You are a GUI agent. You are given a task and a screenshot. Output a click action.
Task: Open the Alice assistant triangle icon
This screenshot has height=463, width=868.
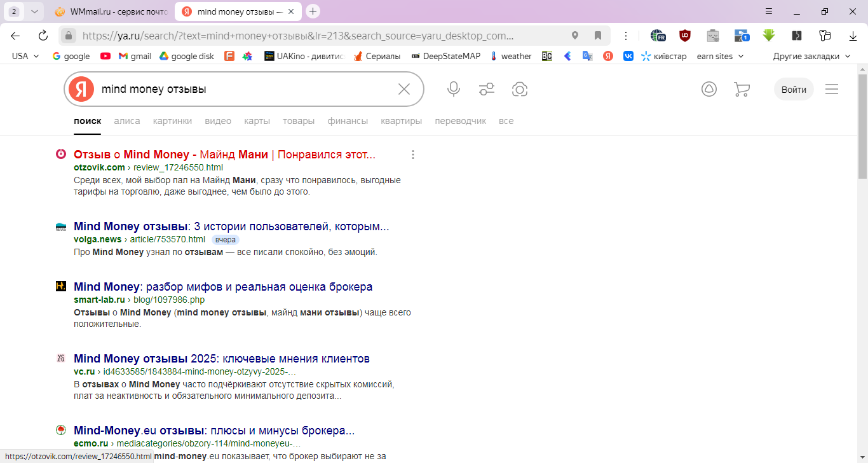point(709,89)
